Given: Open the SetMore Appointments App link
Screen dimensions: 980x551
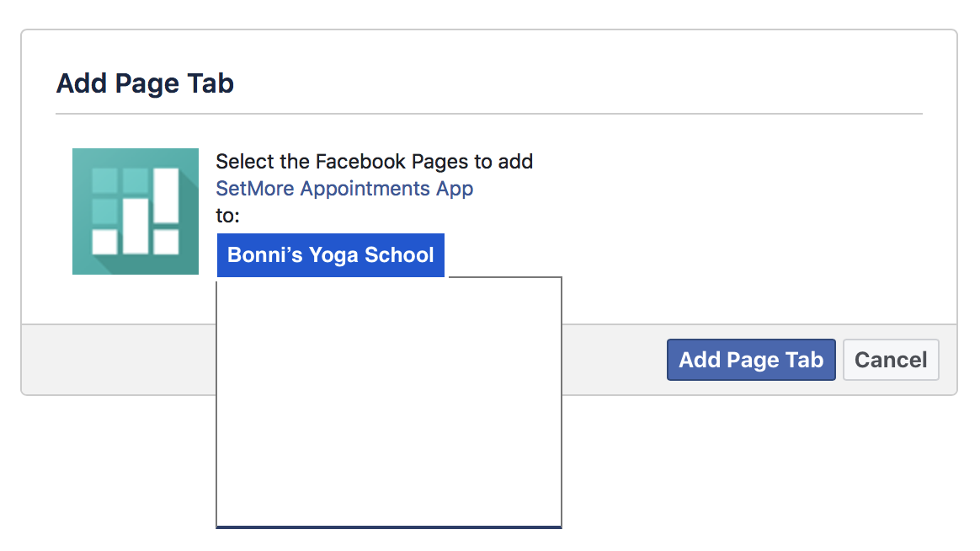Looking at the screenshot, I should pos(344,188).
